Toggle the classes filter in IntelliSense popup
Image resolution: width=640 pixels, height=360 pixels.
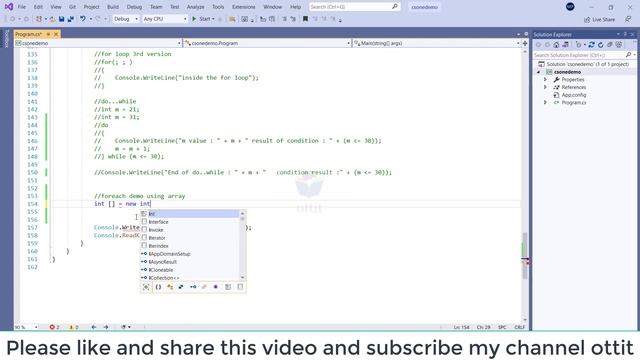tap(170, 287)
